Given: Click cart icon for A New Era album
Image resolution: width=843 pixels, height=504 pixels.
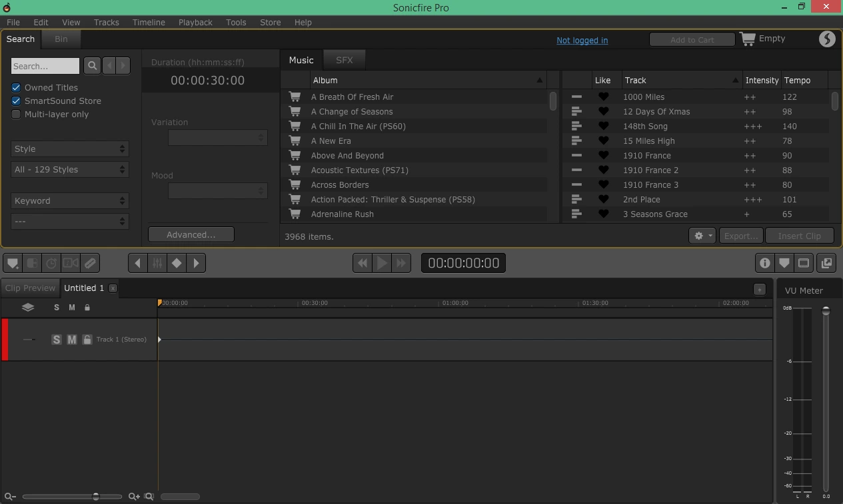Looking at the screenshot, I should pyautogui.click(x=295, y=140).
